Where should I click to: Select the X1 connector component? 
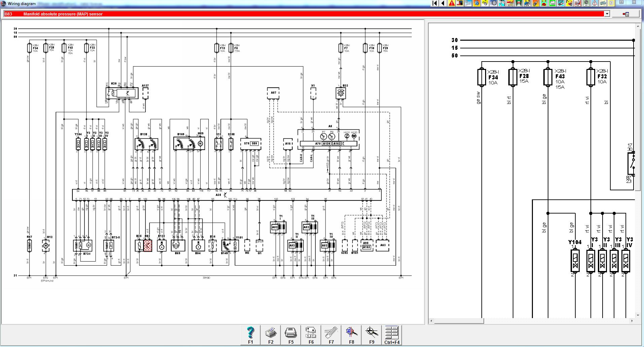point(313,93)
